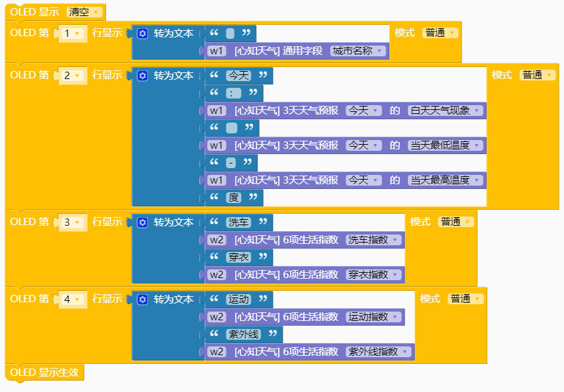564x392 pixels.
Task: Select the OLED 显示生效 block
Action: click(x=44, y=373)
